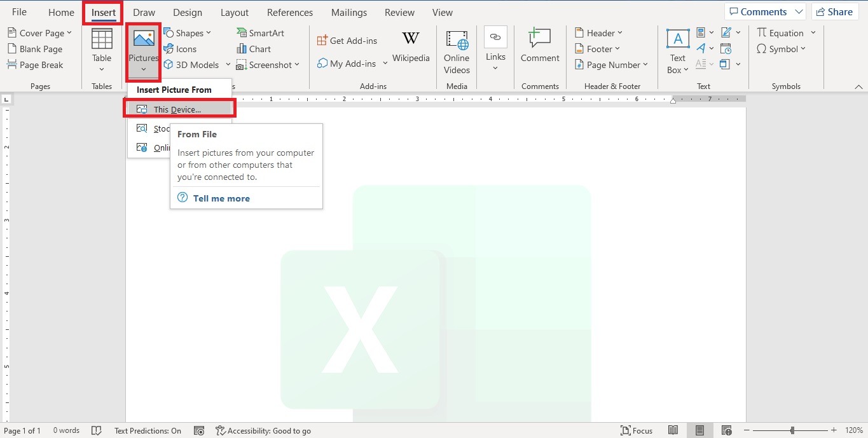Screen dimensions: 868x438
Task: Open the Header dropdown
Action: click(598, 33)
